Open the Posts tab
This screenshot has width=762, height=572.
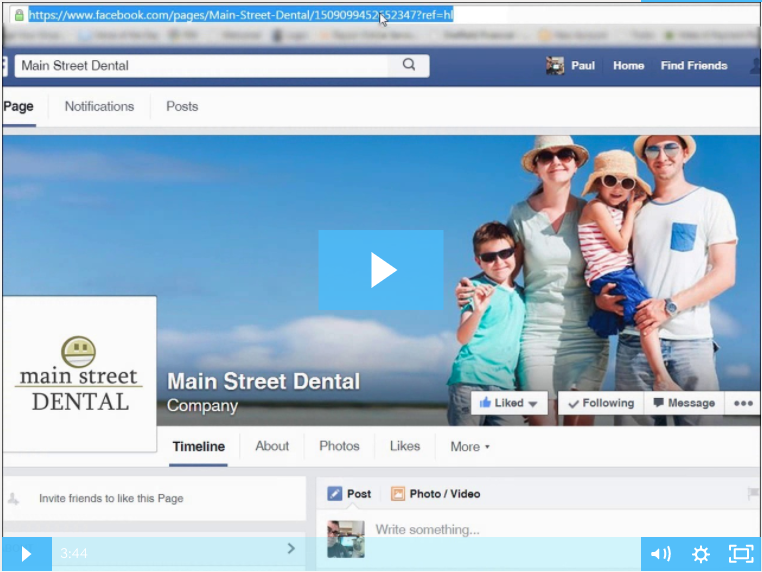click(x=182, y=106)
